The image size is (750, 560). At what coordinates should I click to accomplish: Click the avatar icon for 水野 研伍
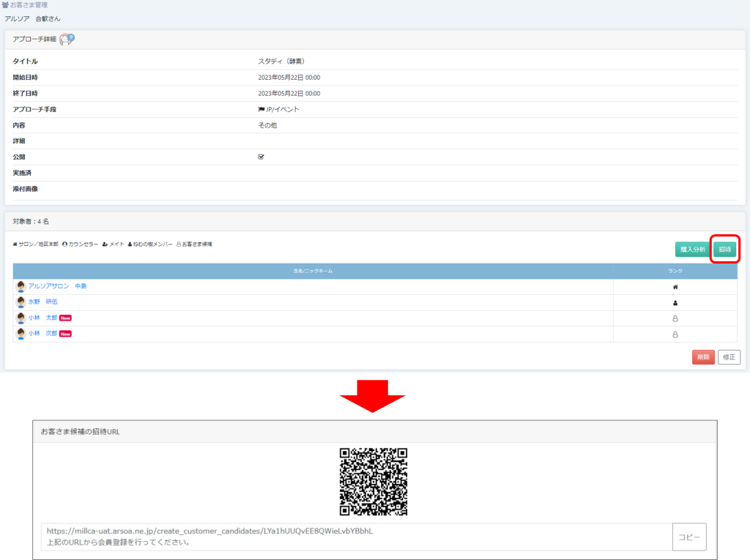pos(21,302)
